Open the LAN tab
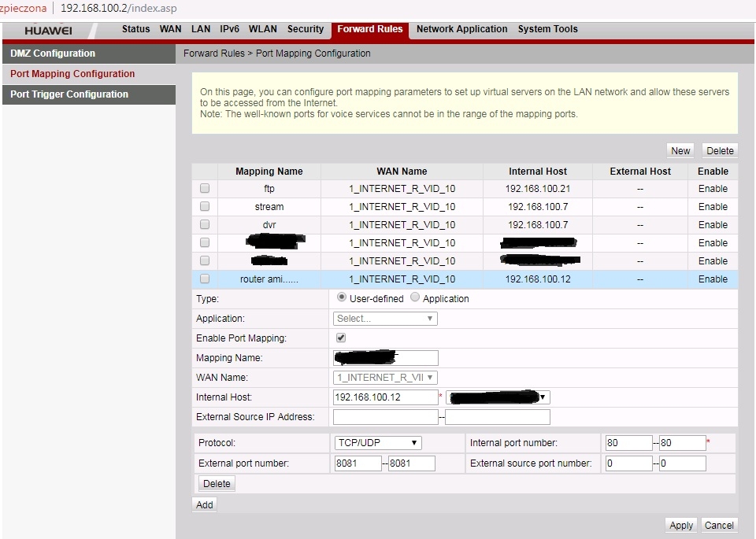This screenshot has height=539, width=756. pos(201,29)
